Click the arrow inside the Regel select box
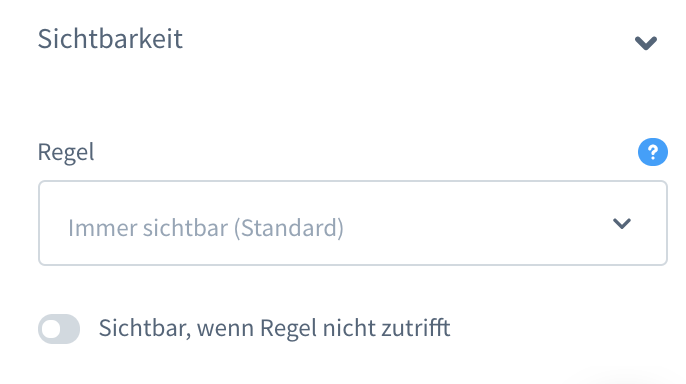Screen dimensions: 686x384 [622, 223]
